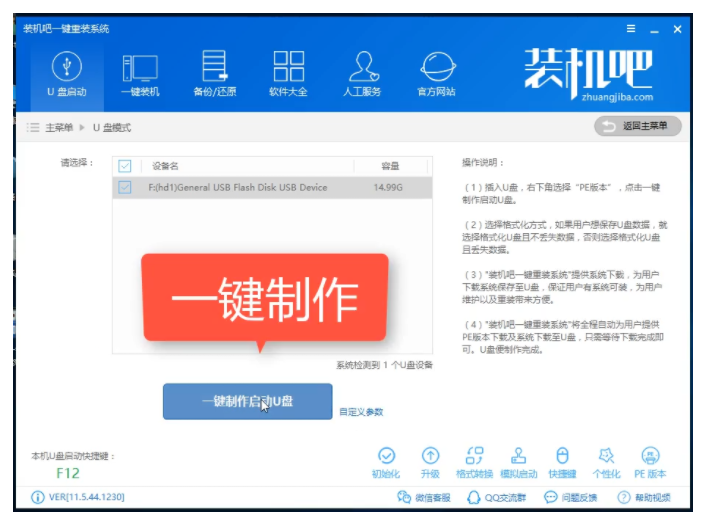
Task: Click the 初始化 icon
Action: click(x=386, y=462)
